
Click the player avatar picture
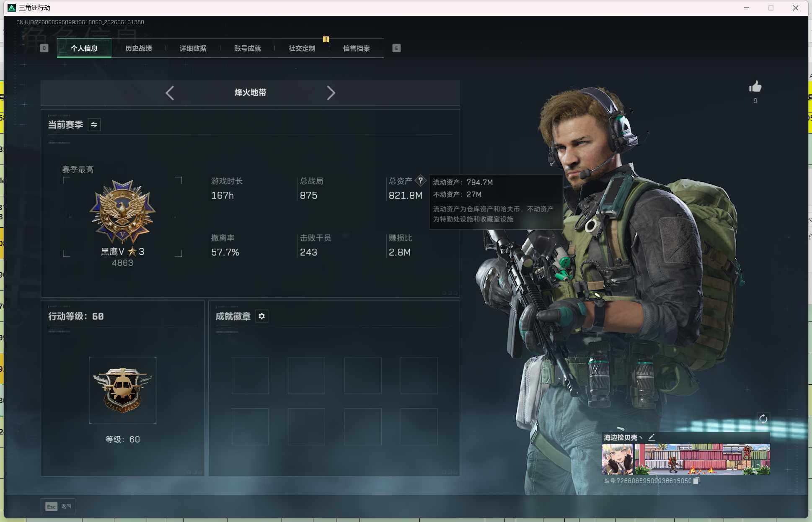click(618, 459)
